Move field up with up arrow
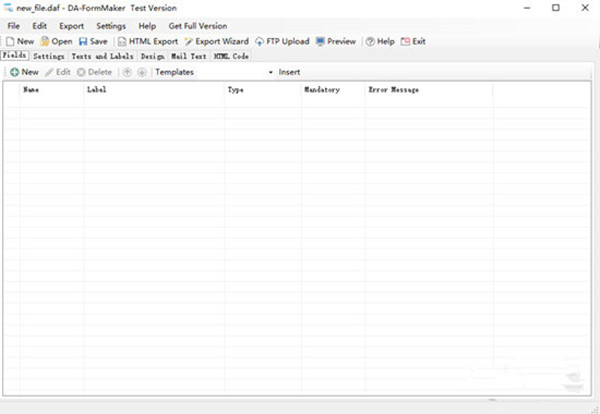The image size is (600, 414). click(x=127, y=72)
